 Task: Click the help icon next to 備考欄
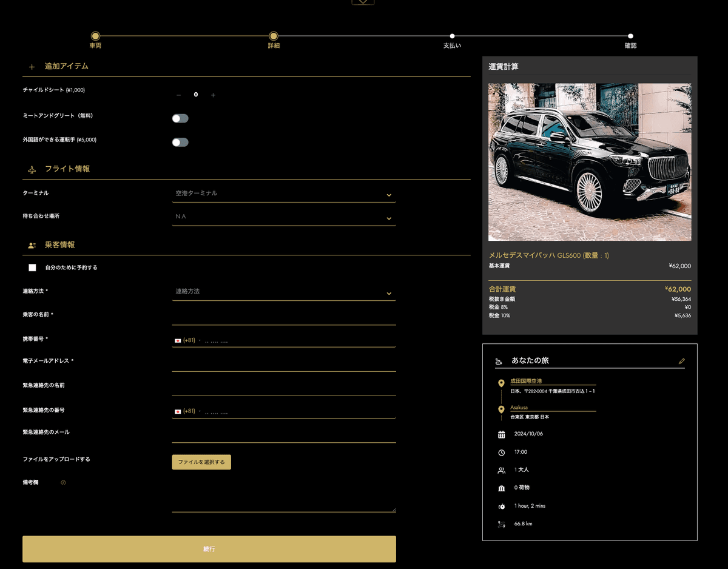[x=63, y=483]
